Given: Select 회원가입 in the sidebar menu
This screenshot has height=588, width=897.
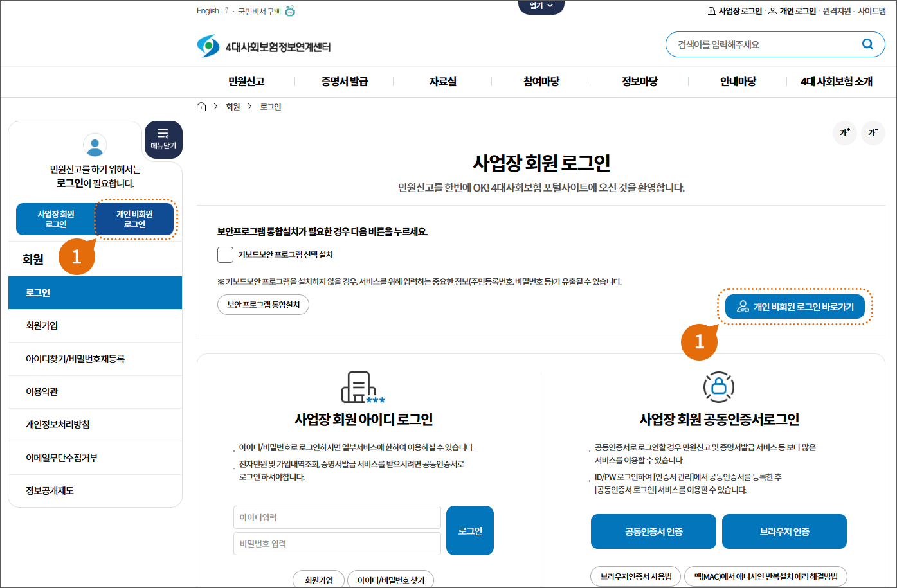Looking at the screenshot, I should tap(95, 326).
